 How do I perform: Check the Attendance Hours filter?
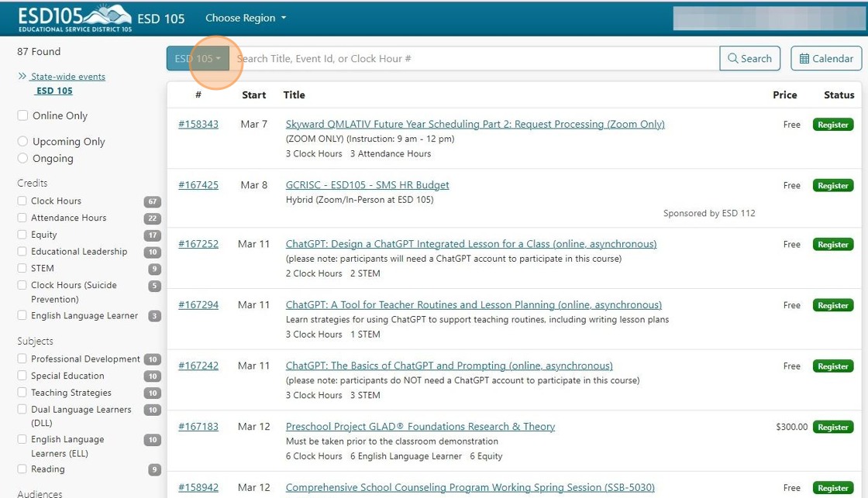(22, 218)
